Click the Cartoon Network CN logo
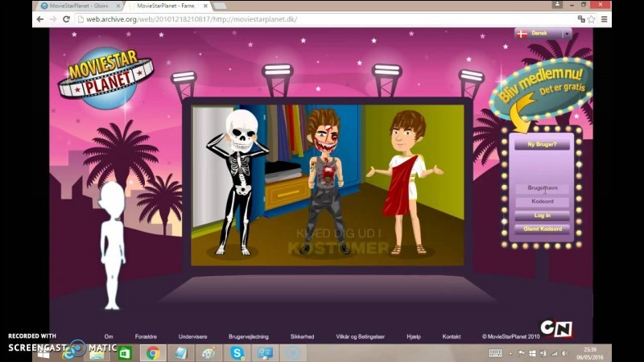Image resolution: width=644 pixels, height=362 pixels. tap(556, 329)
